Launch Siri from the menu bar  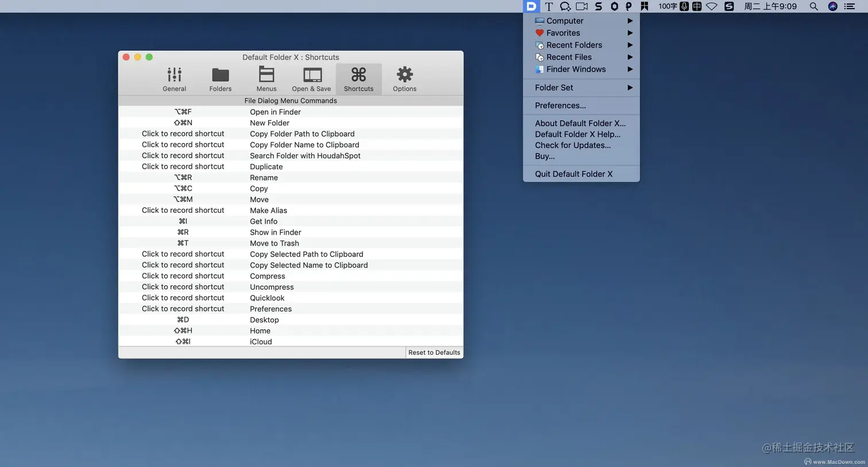pyautogui.click(x=832, y=6)
